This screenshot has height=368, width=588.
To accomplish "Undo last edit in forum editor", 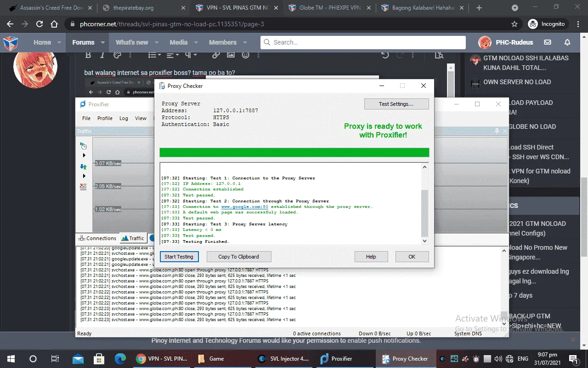I will (x=385, y=55).
